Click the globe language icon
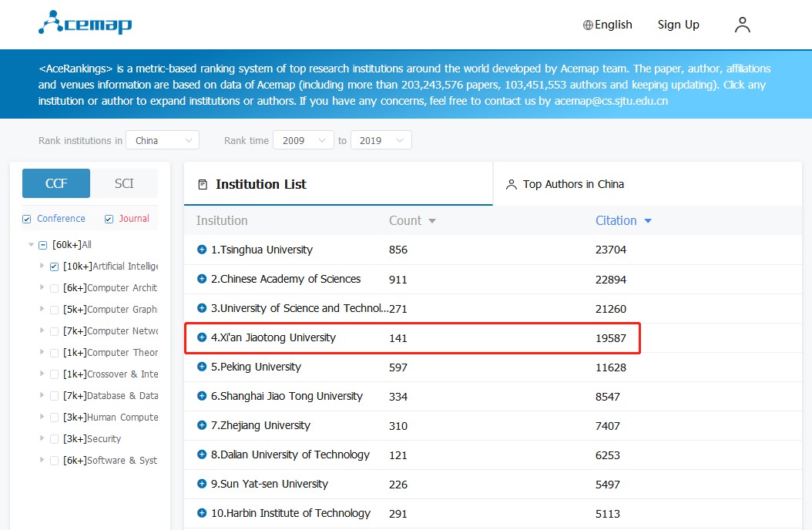Image resolution: width=812 pixels, height=530 pixels. [588, 25]
